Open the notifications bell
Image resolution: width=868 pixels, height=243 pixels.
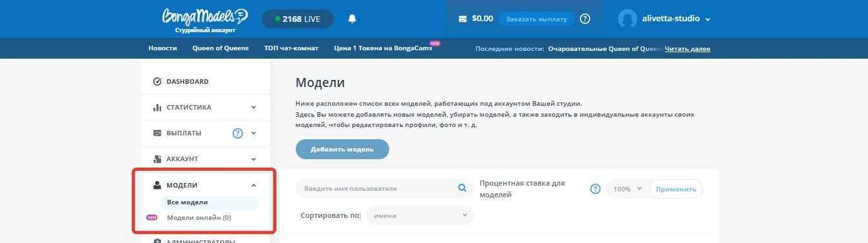click(x=352, y=19)
